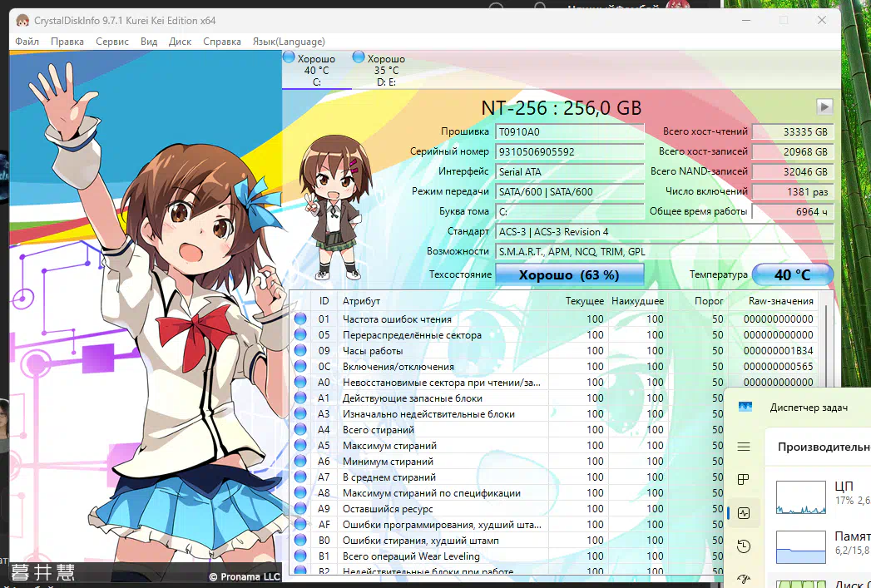Screen dimensions: 871x588
Task: Click the Прошивка field T0910A0
Action: point(569,132)
